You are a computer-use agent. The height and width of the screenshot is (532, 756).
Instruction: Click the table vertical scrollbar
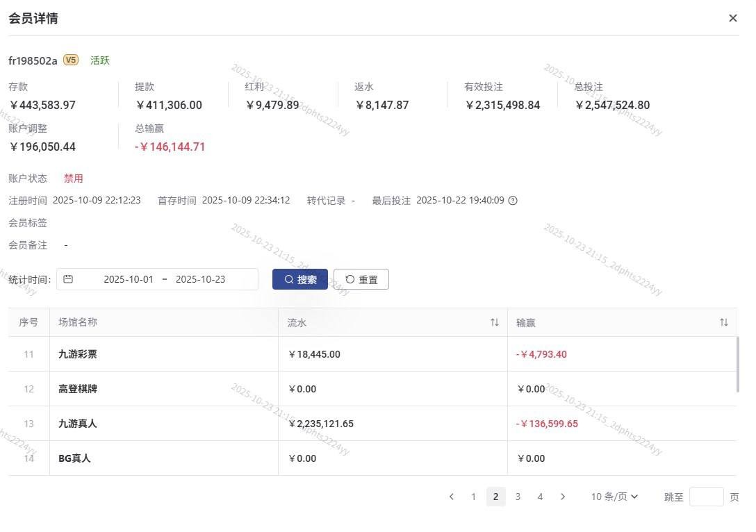[738, 365]
